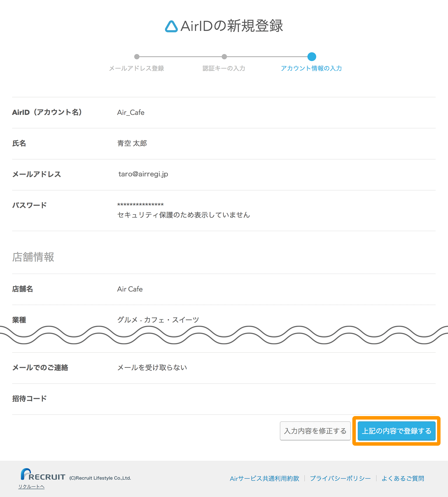Viewport: 448px width, 497px height.
Task: Click the email value taro@airregi.jp
Action: [143, 174]
